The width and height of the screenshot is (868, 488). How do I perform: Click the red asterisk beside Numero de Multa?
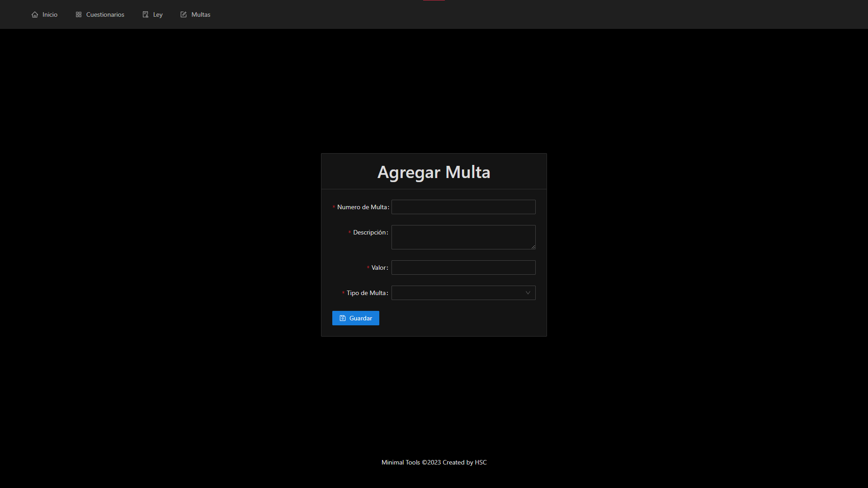click(334, 207)
